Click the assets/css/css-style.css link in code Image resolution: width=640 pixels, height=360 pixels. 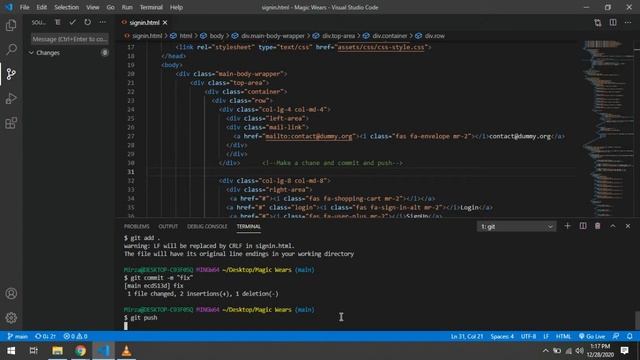click(x=381, y=47)
